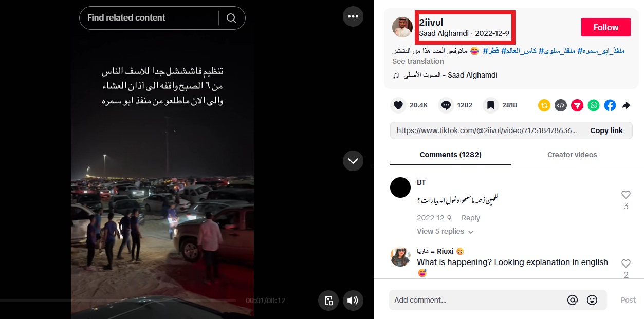The height and width of the screenshot is (319, 644).
Task: Click the search magnifier icon
Action: point(231,18)
